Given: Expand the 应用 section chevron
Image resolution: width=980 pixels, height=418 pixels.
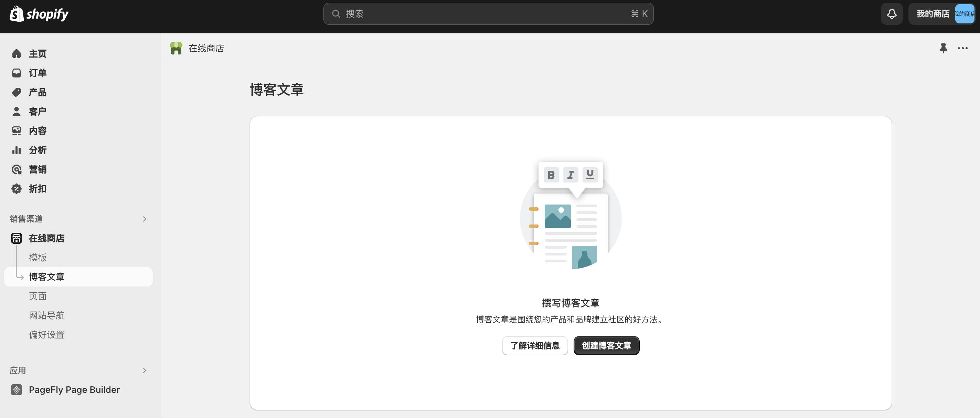Looking at the screenshot, I should click(144, 370).
